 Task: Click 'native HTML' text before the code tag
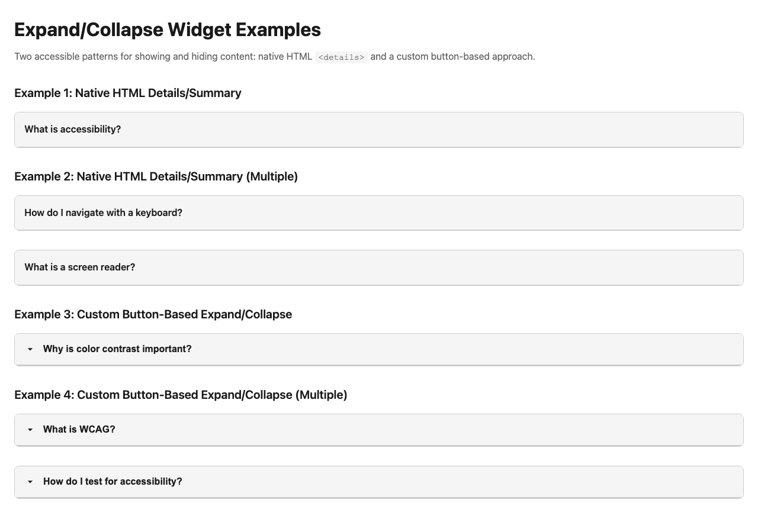click(x=285, y=57)
